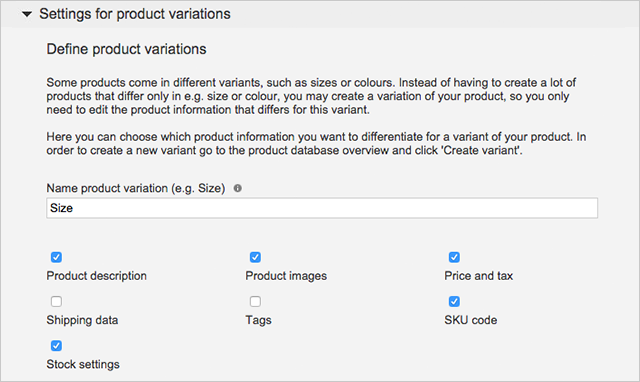This screenshot has height=382, width=640.
Task: Click the Product images label text
Action: [x=286, y=276]
